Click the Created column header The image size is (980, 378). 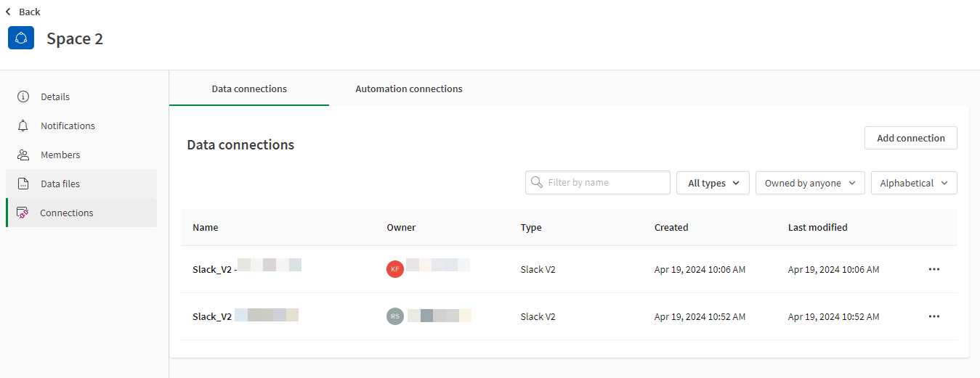671,227
